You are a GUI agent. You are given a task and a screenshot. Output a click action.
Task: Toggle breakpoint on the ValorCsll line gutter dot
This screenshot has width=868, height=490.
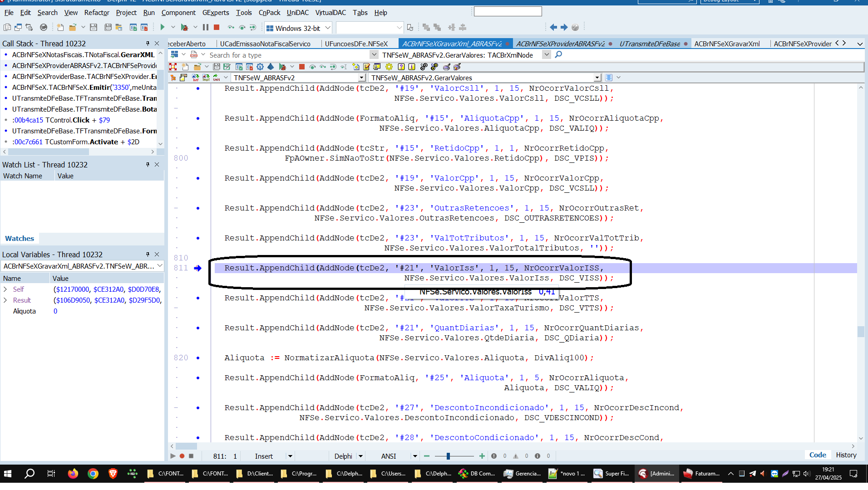coord(198,88)
